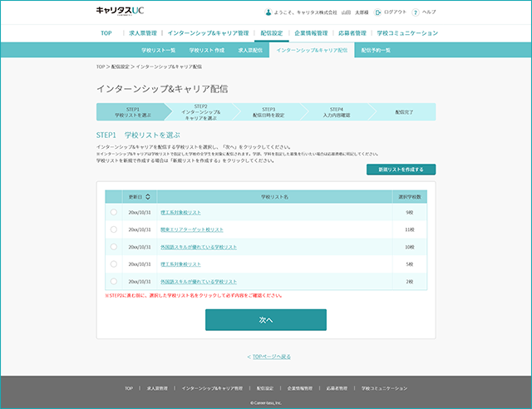Click TOP in the footer
The height and width of the screenshot is (409, 532).
point(129,388)
